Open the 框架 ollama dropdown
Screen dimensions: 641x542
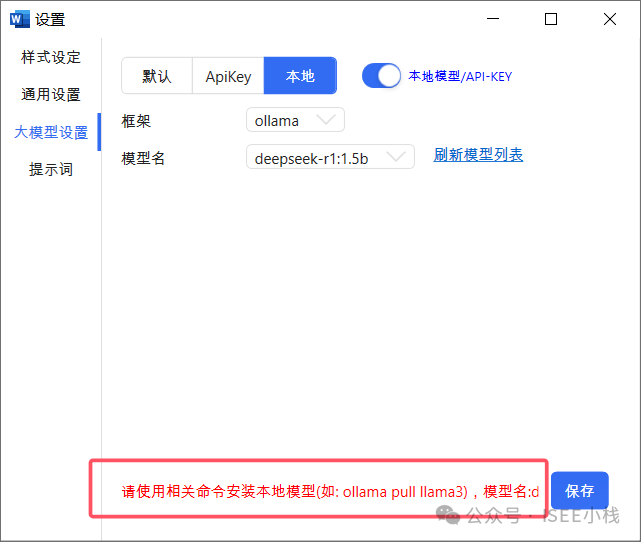tap(295, 120)
